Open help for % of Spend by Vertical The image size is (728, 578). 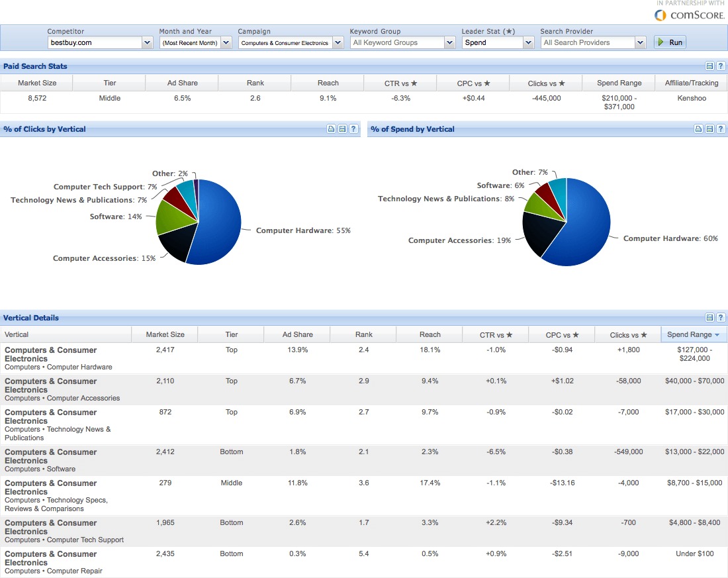tap(721, 129)
